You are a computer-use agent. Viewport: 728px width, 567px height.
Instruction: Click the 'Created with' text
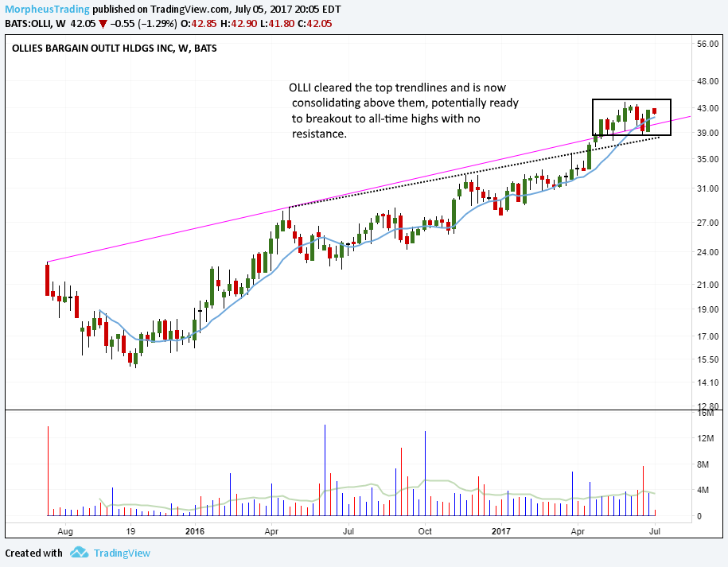point(33,553)
